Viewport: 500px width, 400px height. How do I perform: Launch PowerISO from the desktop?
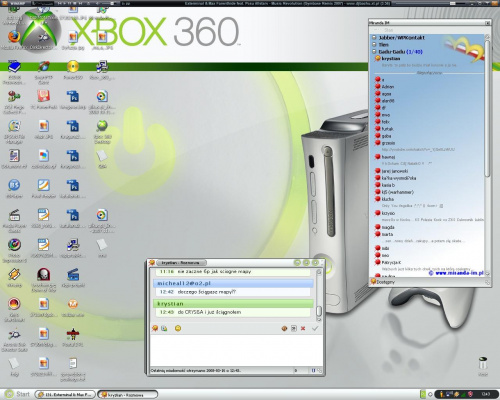(x=73, y=67)
